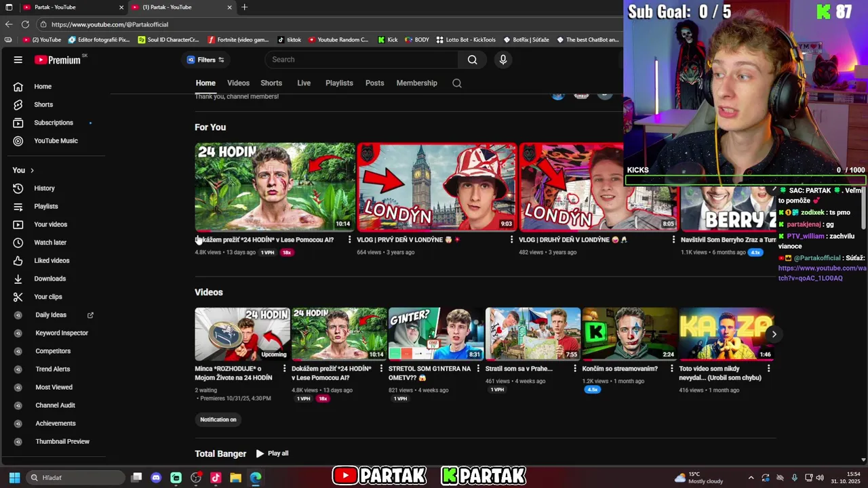
Task: Click the search magnifier button
Action: point(472,60)
